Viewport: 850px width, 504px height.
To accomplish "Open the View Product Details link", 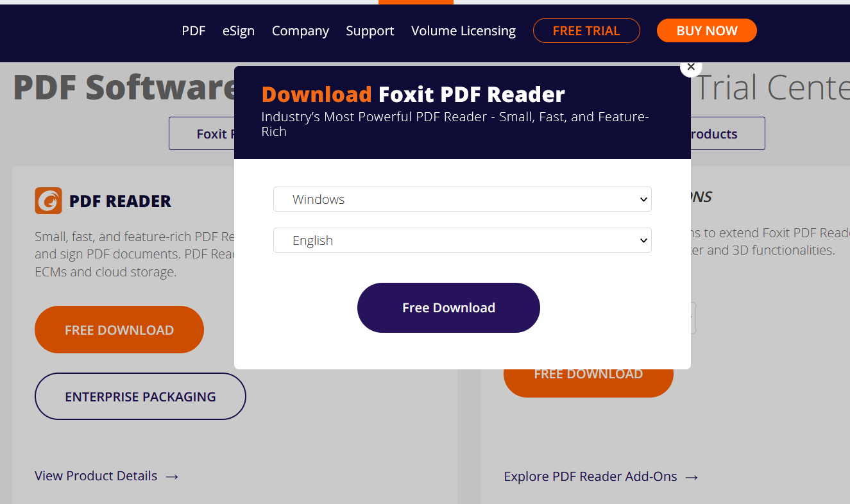I will click(106, 476).
